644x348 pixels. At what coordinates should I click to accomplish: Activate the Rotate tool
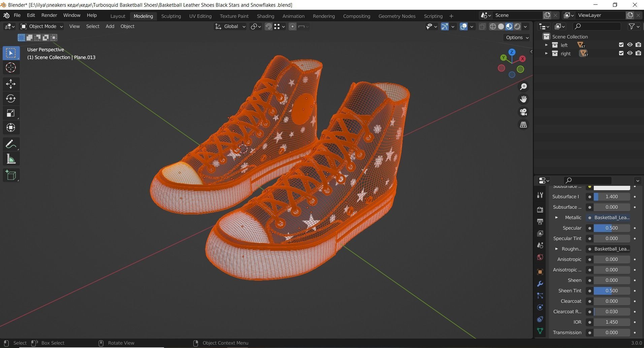point(11,98)
